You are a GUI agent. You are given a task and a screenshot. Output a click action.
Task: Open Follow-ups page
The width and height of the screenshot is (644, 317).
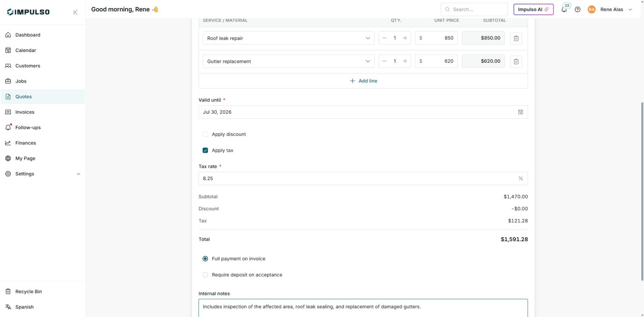click(x=42, y=127)
